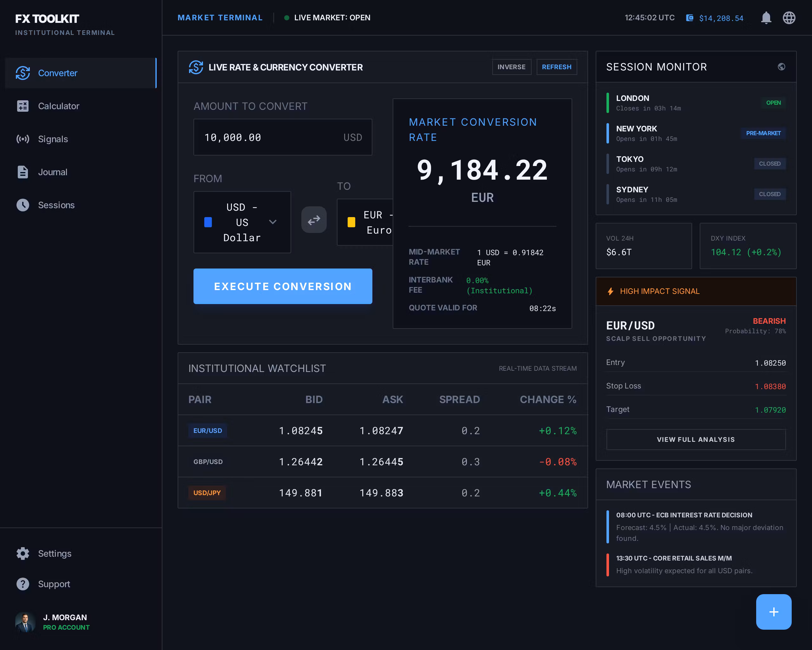Click the globe language icon in header
Viewport: 812px width, 650px height.
[789, 18]
